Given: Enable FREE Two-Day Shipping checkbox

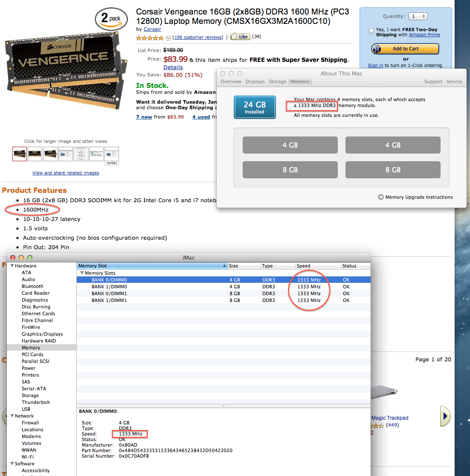Looking at the screenshot, I should coord(371,30).
